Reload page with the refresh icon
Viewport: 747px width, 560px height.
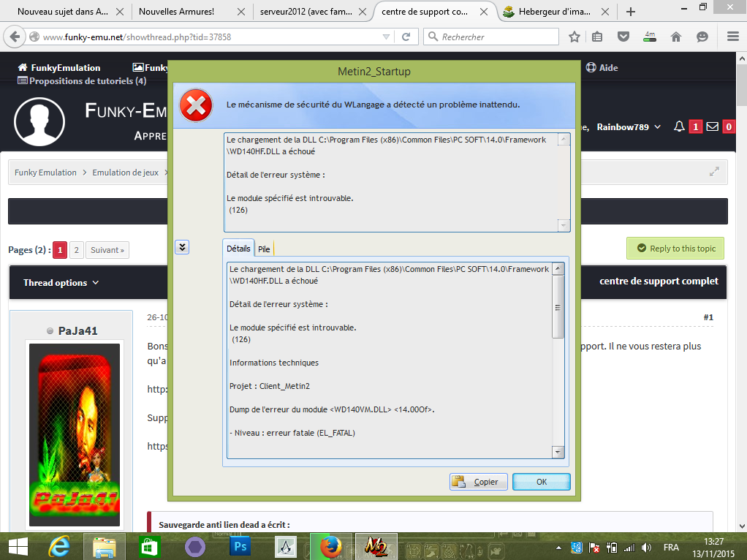coord(406,37)
